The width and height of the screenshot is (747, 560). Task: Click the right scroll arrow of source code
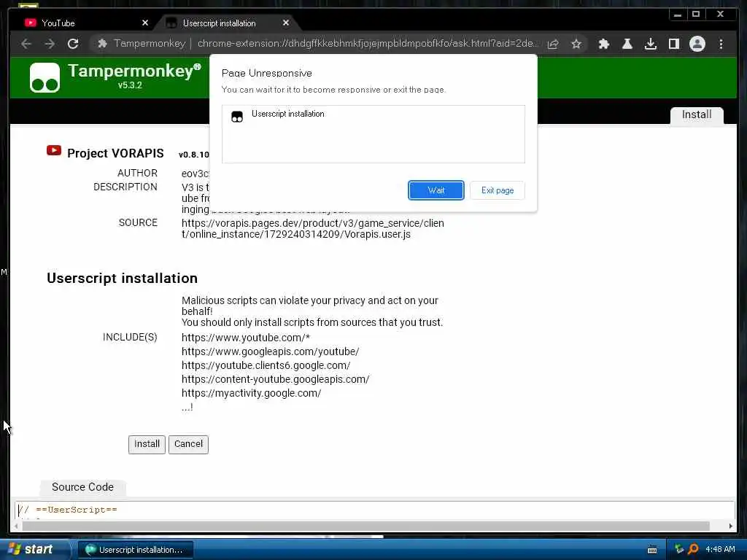[x=731, y=526]
